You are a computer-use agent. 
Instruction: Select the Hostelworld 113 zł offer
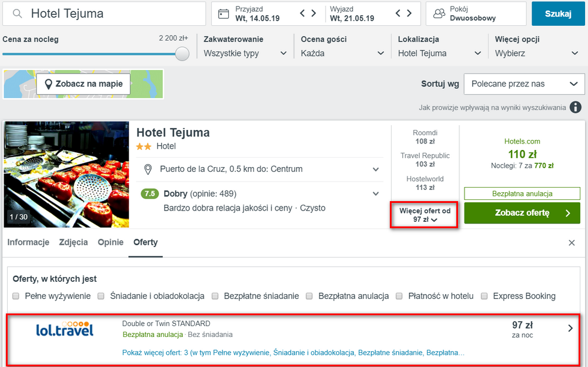(425, 183)
